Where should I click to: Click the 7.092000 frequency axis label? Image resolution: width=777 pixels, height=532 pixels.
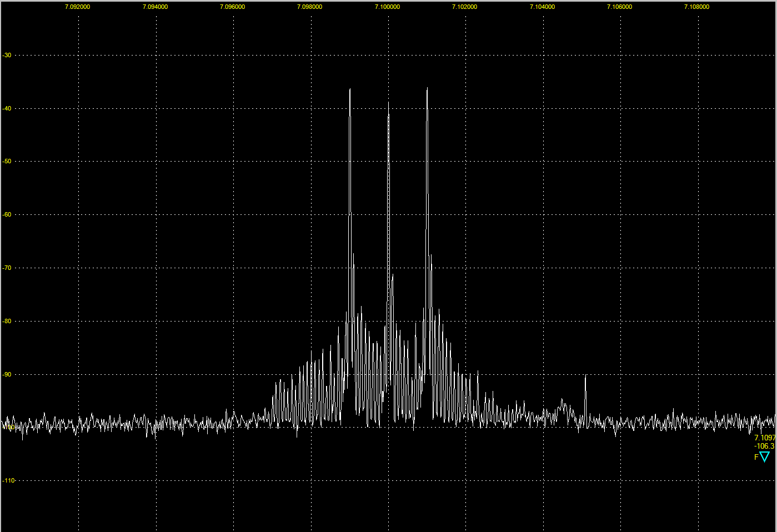(77, 7)
